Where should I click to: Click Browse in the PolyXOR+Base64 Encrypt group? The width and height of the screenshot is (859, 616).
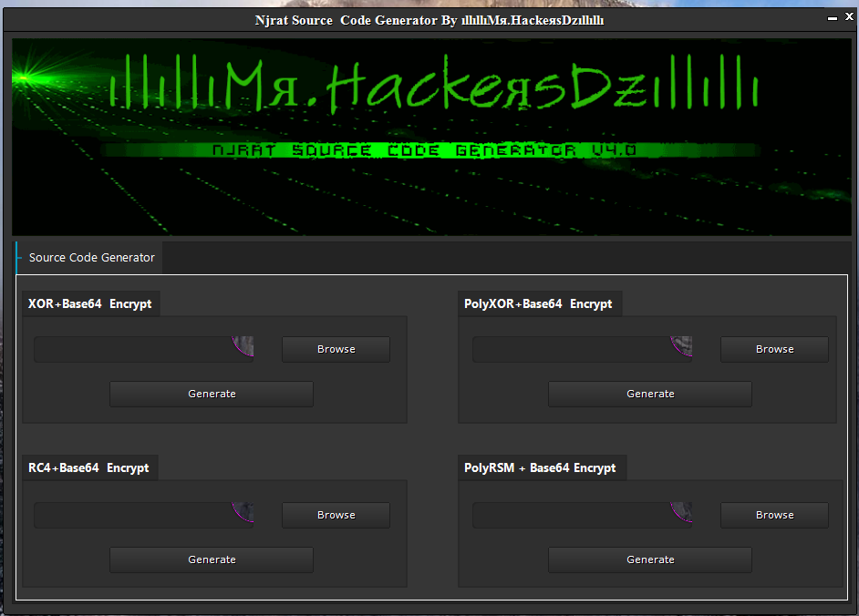click(774, 349)
